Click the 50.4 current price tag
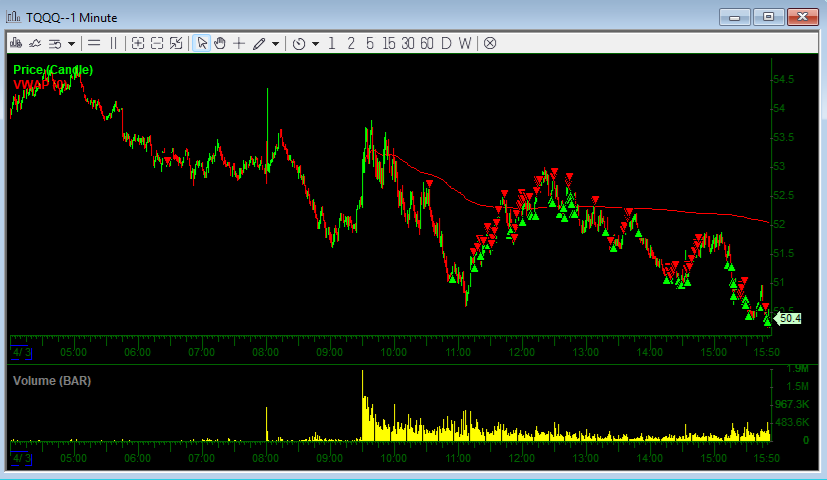This screenshot has height=480, width=827. 789,319
